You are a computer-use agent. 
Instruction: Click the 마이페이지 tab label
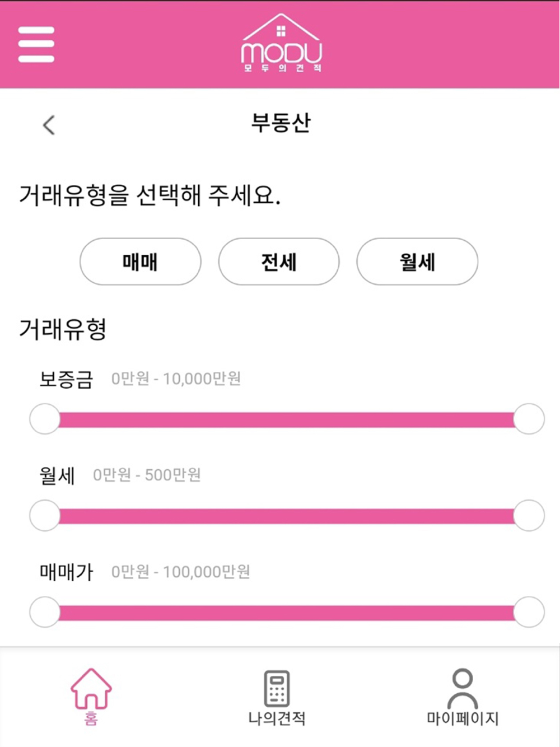click(463, 718)
